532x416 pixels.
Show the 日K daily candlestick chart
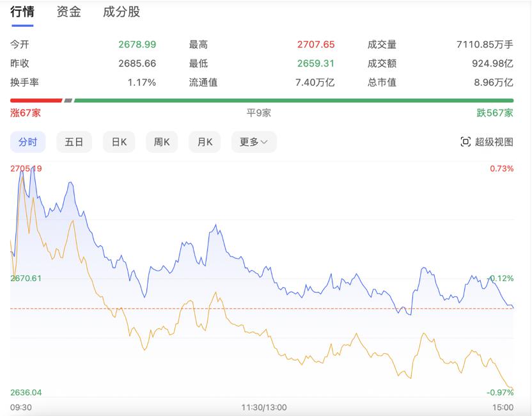click(119, 142)
